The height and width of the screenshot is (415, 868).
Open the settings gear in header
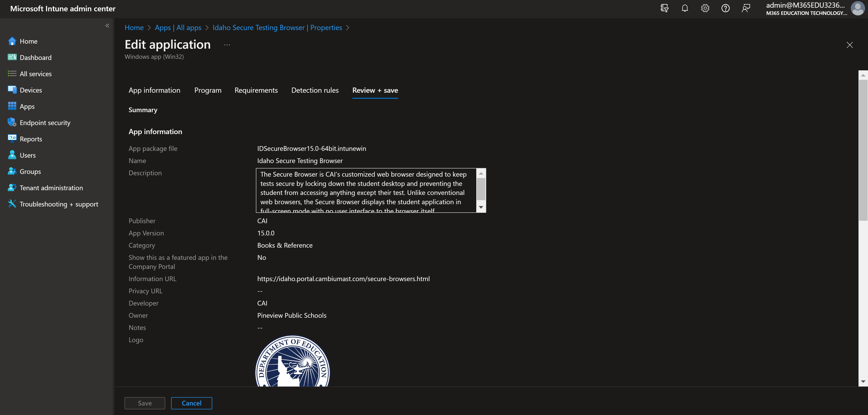705,8
